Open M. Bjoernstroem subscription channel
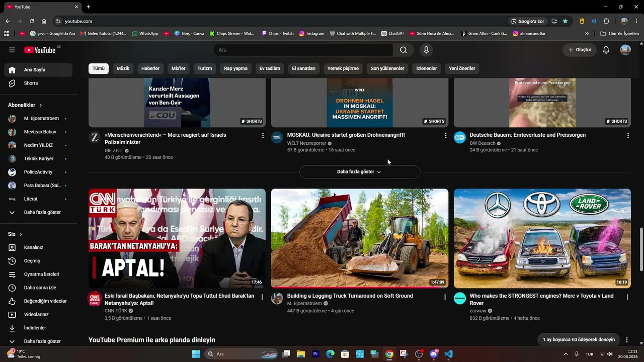Screen dimensions: 644x362 38,119
